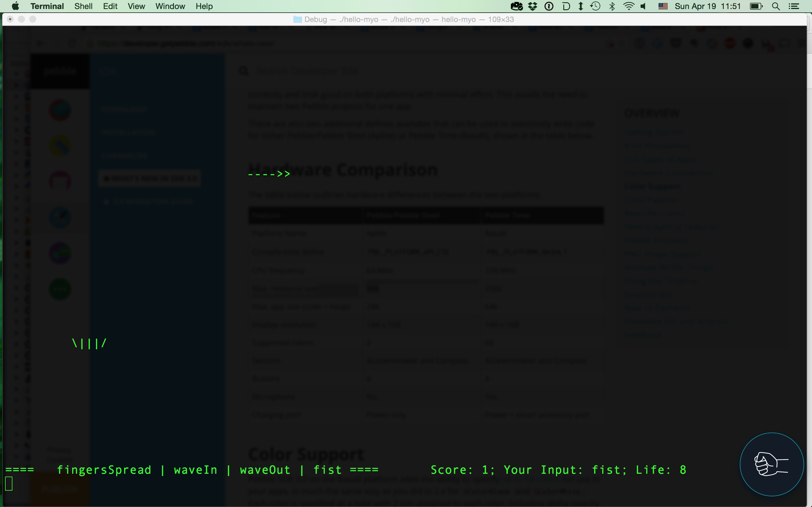This screenshot has width=812, height=507.
Task: Click the date and time display
Action: tap(707, 6)
